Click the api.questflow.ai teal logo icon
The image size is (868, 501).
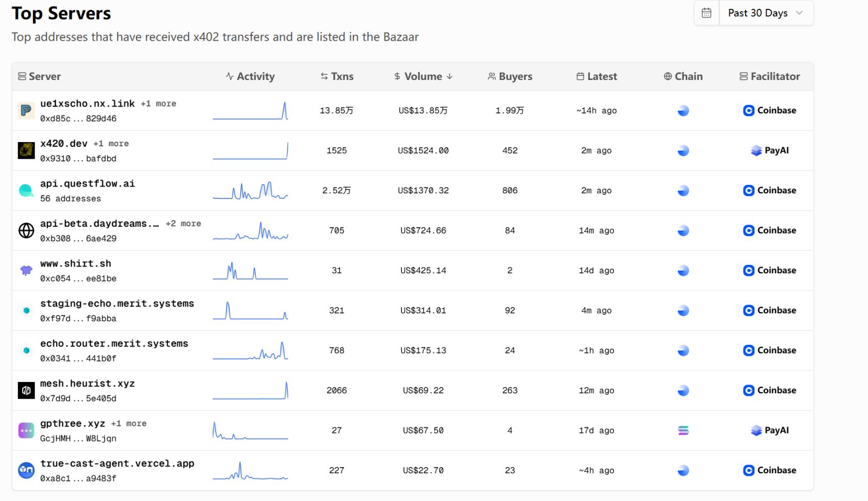coord(26,191)
